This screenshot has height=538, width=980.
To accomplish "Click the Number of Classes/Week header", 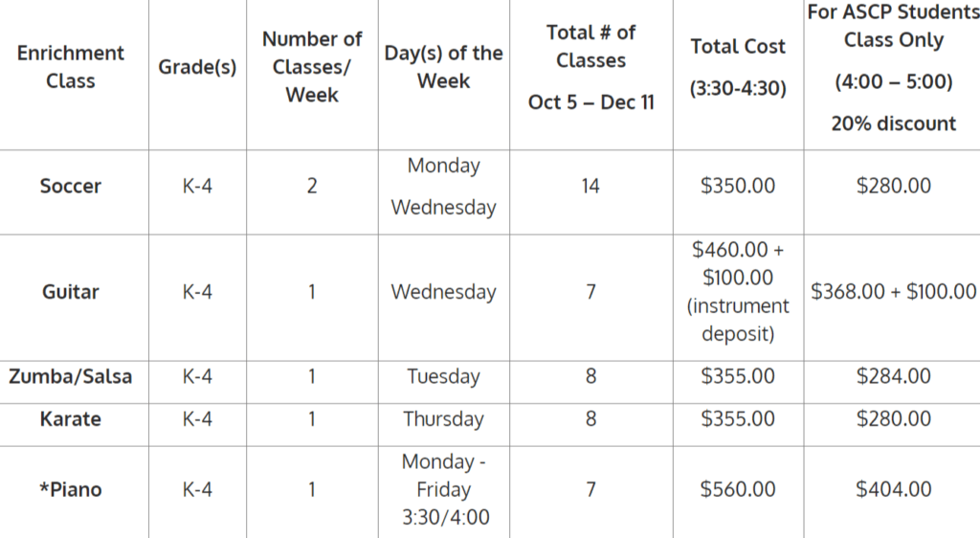I will click(x=312, y=67).
